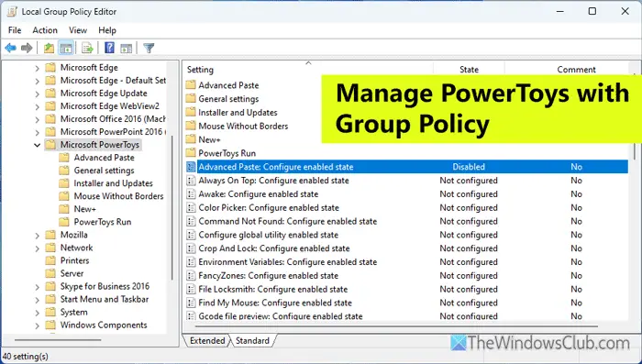The width and height of the screenshot is (642, 364).
Task: Open the View menu
Action: (78, 30)
